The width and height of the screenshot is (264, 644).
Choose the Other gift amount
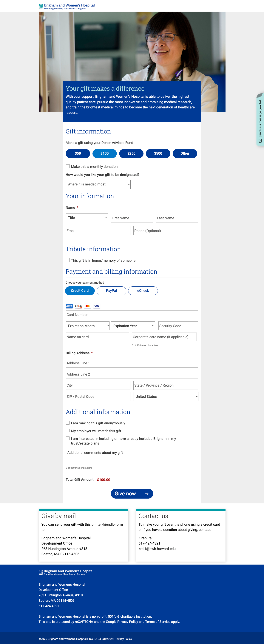tap(185, 153)
